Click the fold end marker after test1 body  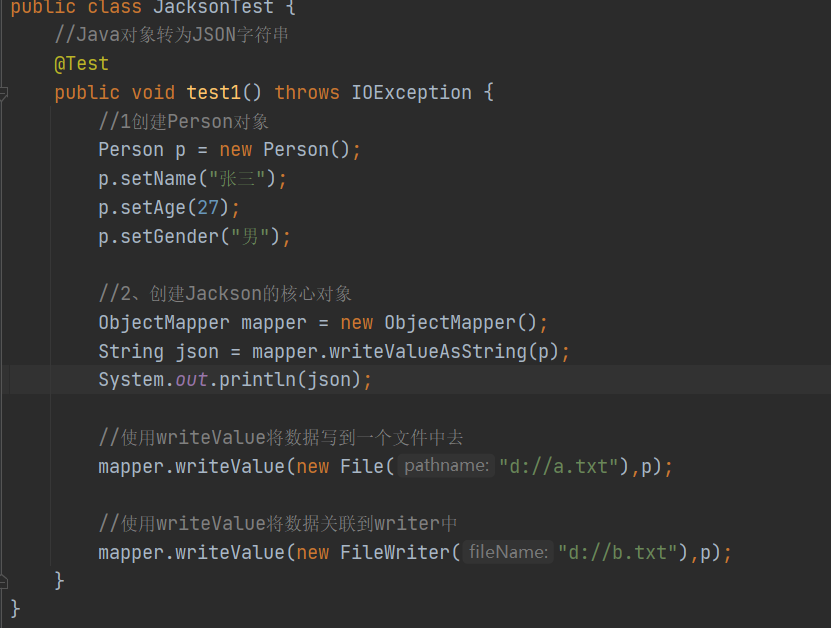click(3, 582)
